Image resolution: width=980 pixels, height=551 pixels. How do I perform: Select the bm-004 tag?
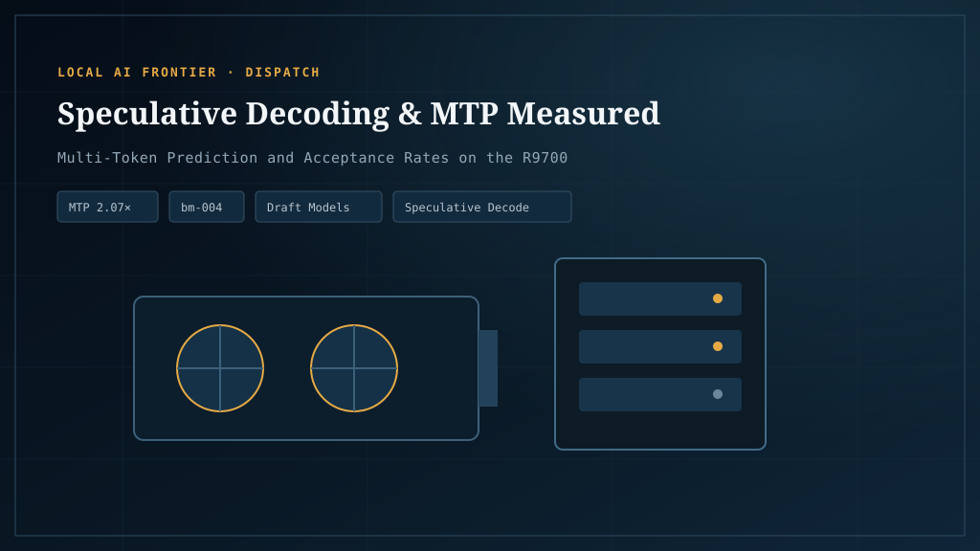[207, 207]
